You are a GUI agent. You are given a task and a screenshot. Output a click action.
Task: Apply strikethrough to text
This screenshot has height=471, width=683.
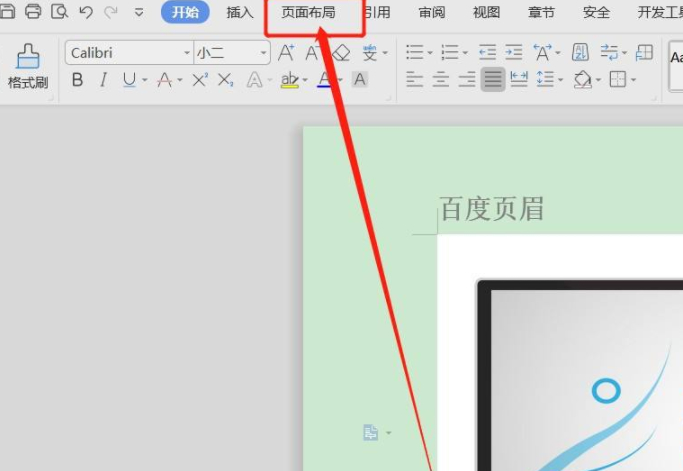pos(164,80)
